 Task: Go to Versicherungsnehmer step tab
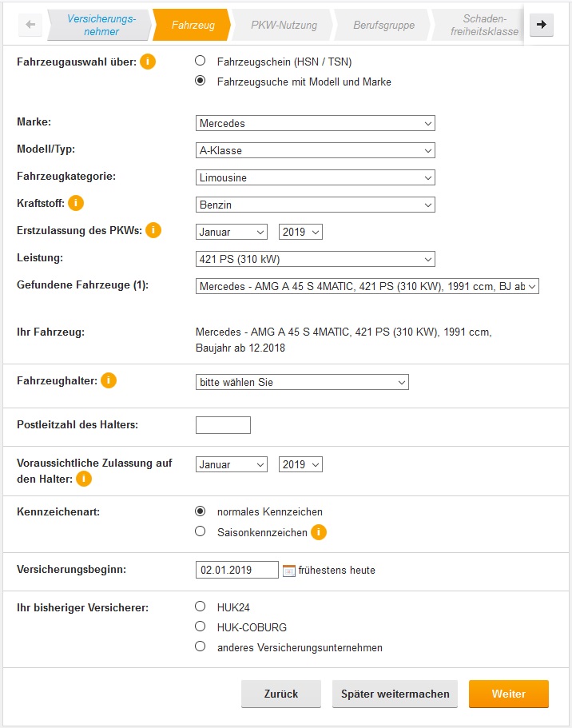[101, 26]
